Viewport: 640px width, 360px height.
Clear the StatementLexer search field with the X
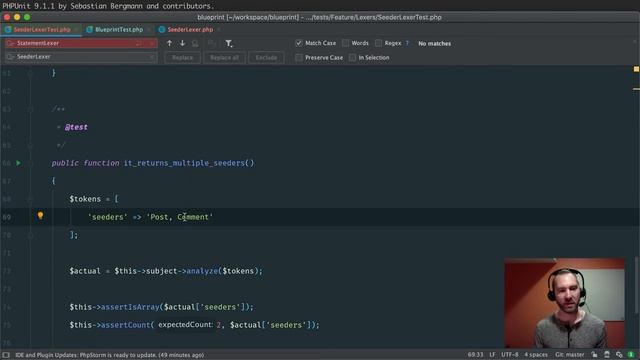click(151, 43)
